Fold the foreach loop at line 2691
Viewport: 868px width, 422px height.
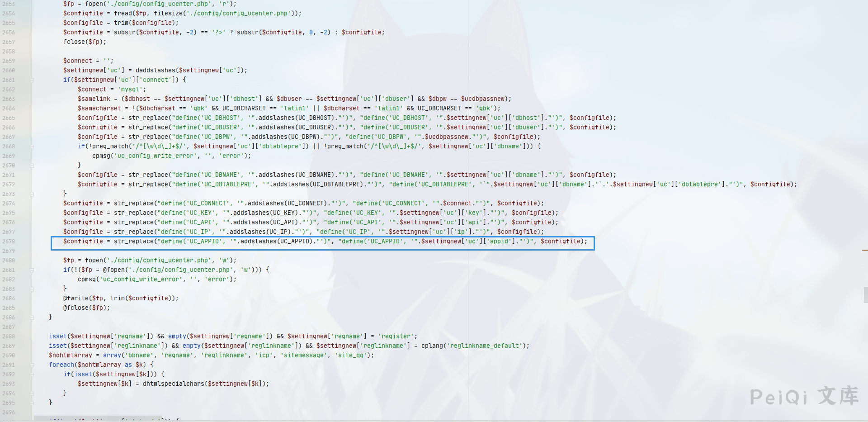tap(32, 365)
